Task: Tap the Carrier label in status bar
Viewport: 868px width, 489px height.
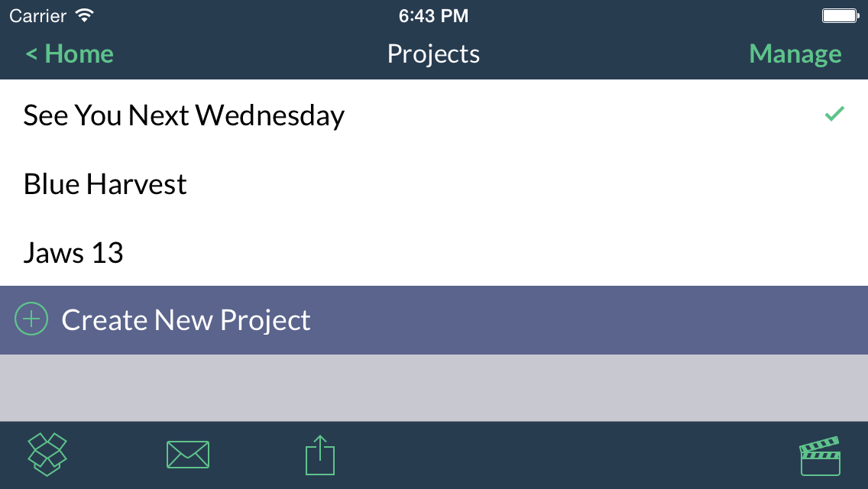Action: tap(37, 15)
